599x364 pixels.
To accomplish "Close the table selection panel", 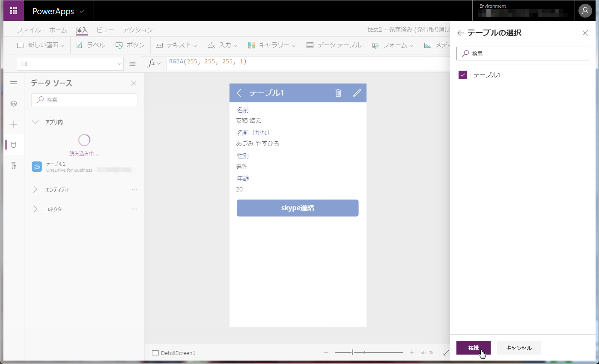I will click(585, 33).
